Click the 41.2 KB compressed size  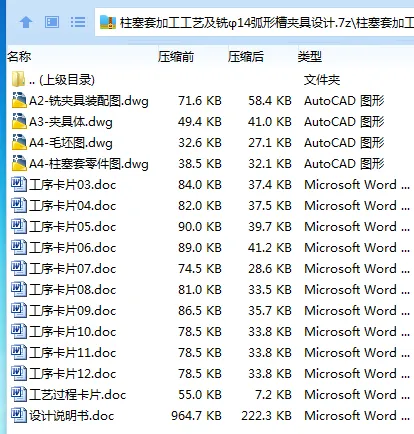pos(270,248)
